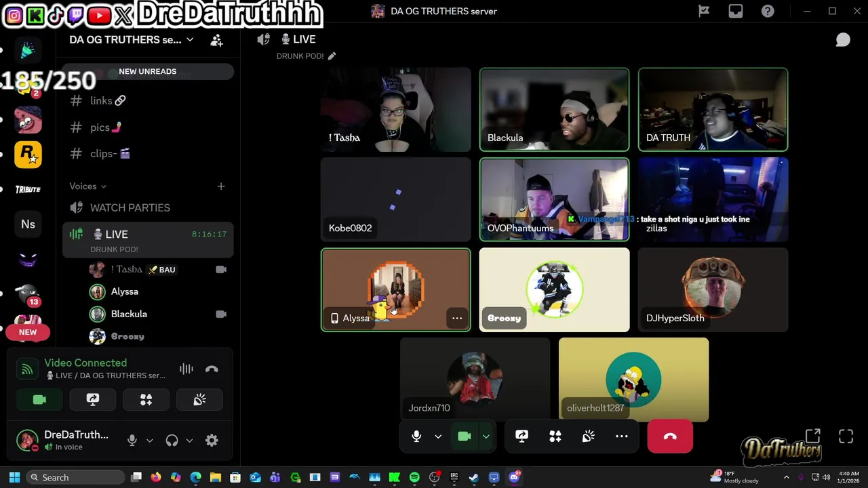Create channel with Voices plus icon

(x=221, y=186)
